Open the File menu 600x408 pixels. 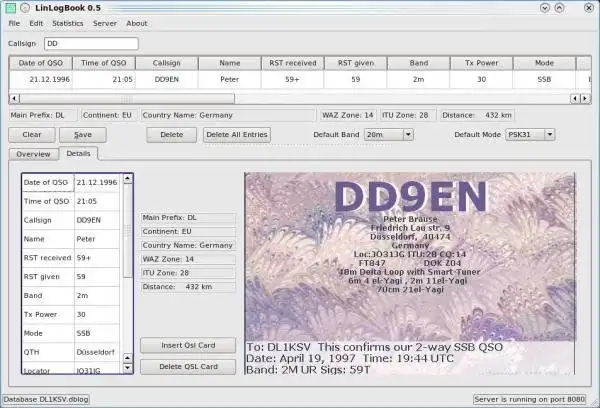[x=14, y=23]
